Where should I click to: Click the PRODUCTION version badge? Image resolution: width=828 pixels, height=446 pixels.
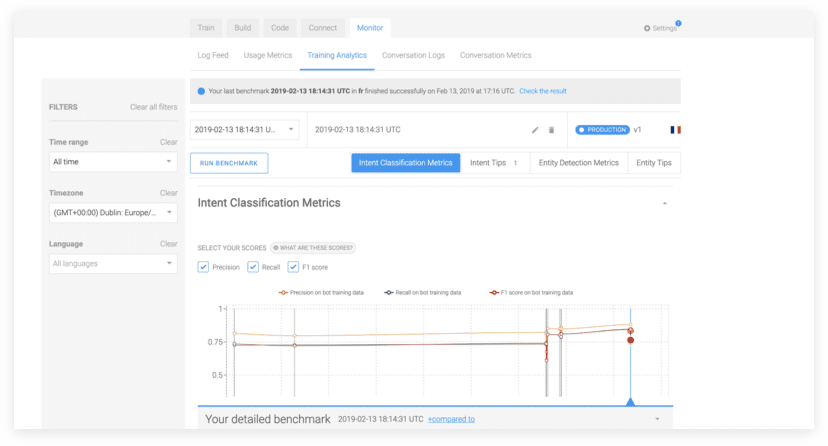603,130
